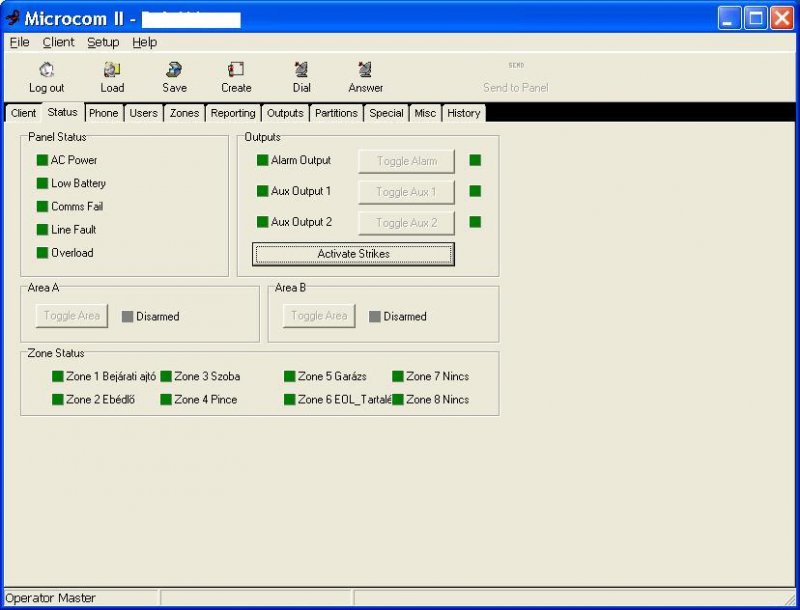800x610 pixels.
Task: Click Zone 6 EOL_Tartalék indicator
Action: pyautogui.click(x=290, y=399)
